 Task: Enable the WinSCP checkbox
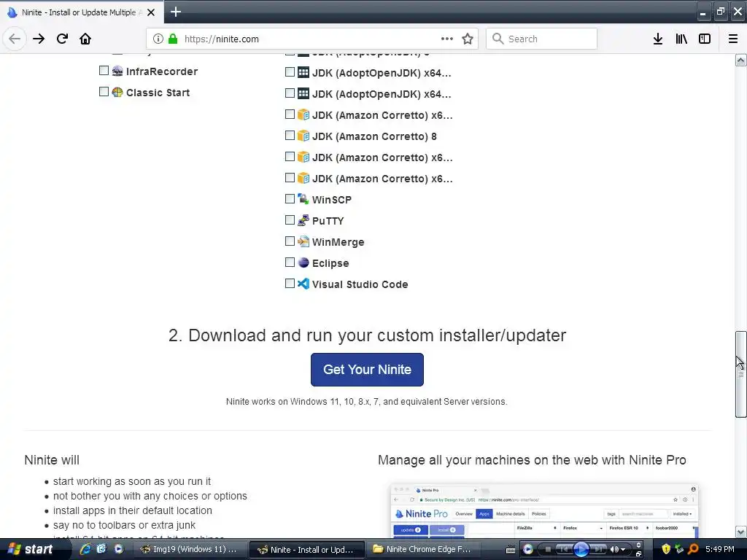[290, 198]
